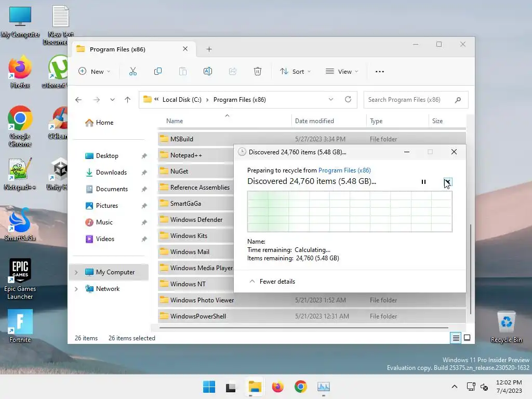Go back with the left arrow
Screen dimensions: 532x399
pos(78,100)
